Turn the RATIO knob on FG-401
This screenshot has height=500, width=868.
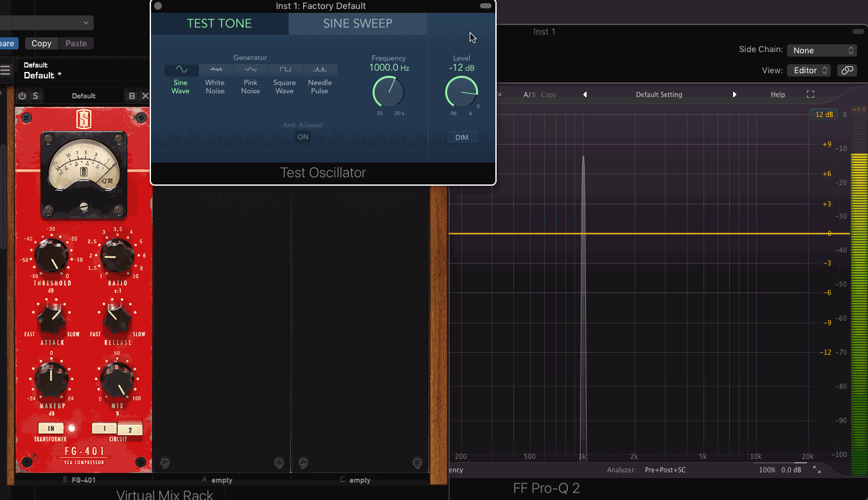(118, 256)
